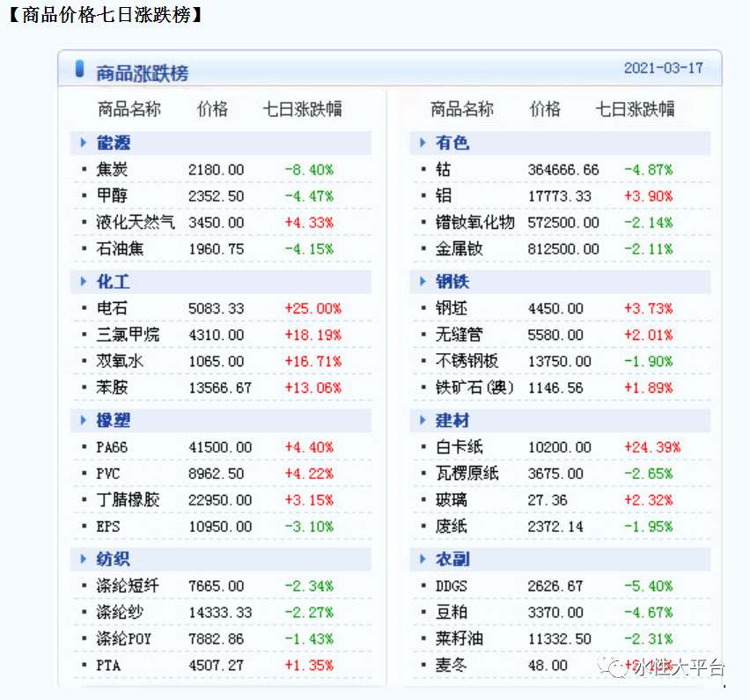
Task: Select the DDGS commodity name
Action: (x=451, y=586)
